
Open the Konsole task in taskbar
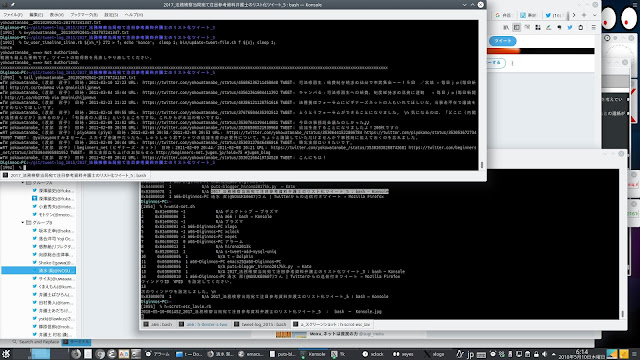pyautogui.click(x=313, y=354)
